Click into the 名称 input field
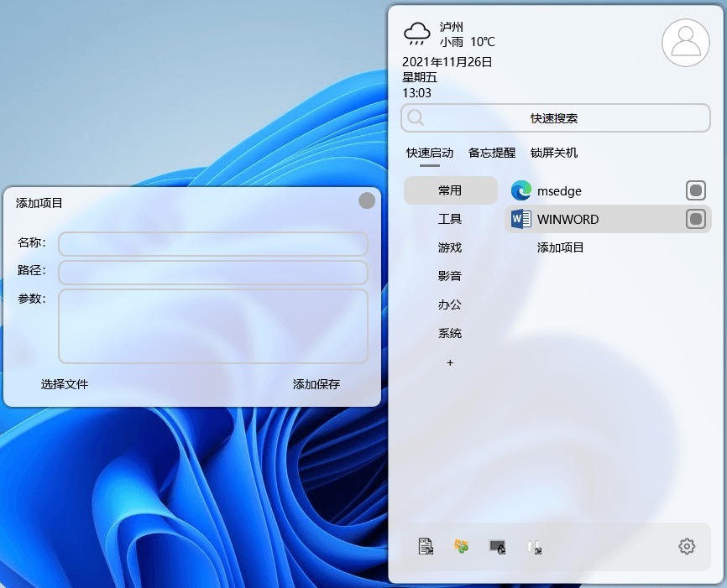 [212, 244]
